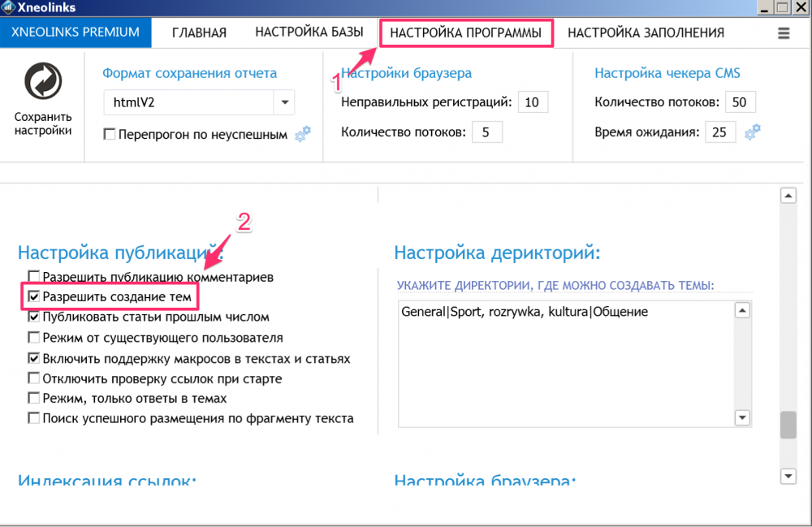Image resolution: width=812 pixels, height=527 pixels.
Task: Click directories box scroll down arrow
Action: 742,417
